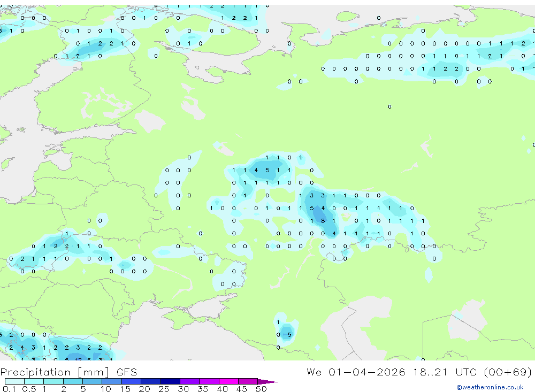Click the 0.5–1 mm legend color box
Screen dimensions: 535x392
coord(34,381)
